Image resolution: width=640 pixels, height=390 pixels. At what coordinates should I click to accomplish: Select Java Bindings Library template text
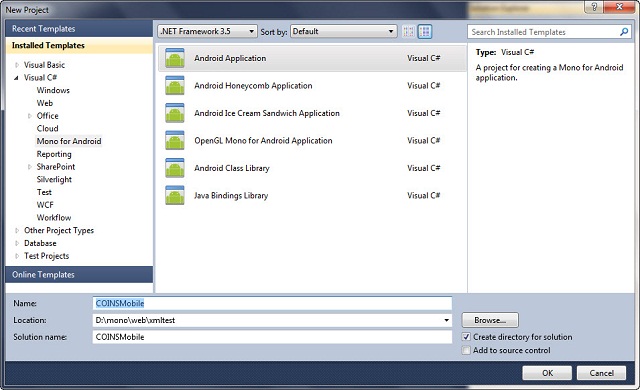coord(231,195)
